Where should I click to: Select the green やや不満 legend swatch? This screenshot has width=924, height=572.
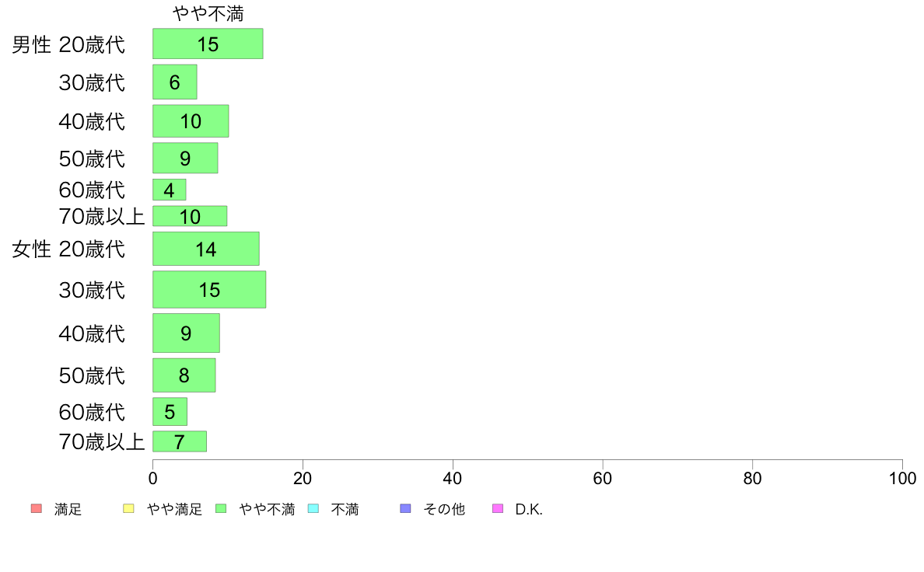221,508
